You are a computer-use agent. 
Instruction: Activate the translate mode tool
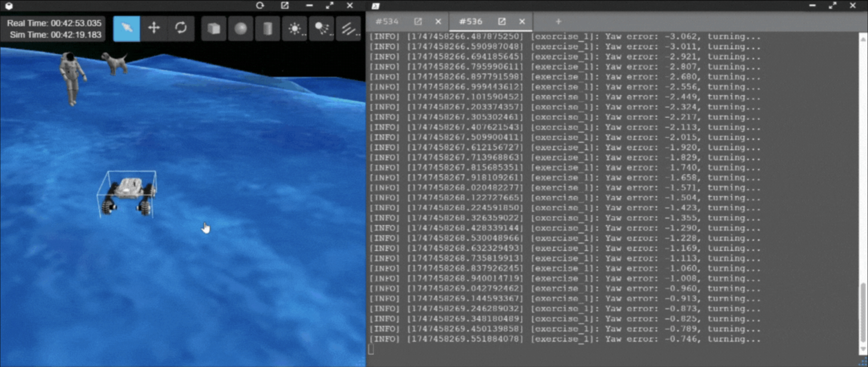tap(154, 28)
